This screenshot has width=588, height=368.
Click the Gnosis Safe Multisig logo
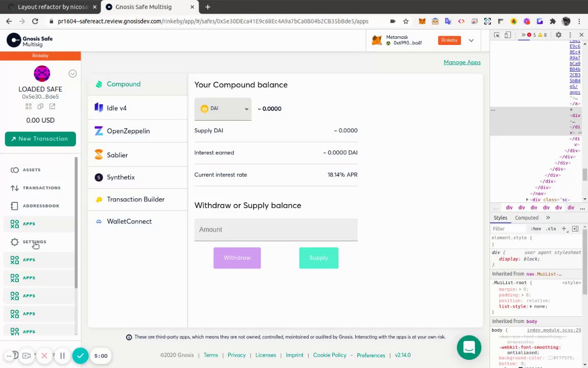(x=30, y=40)
